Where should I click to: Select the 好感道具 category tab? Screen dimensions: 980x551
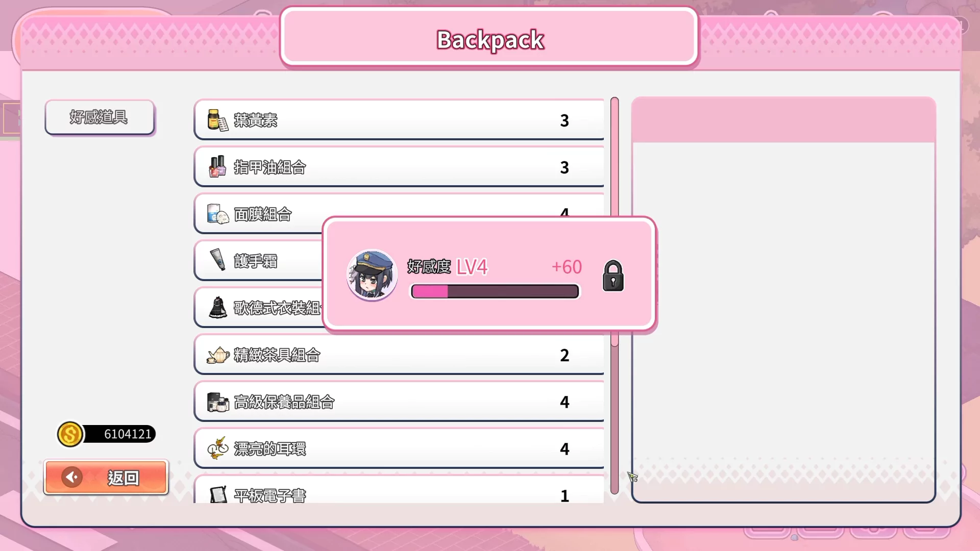(x=100, y=117)
